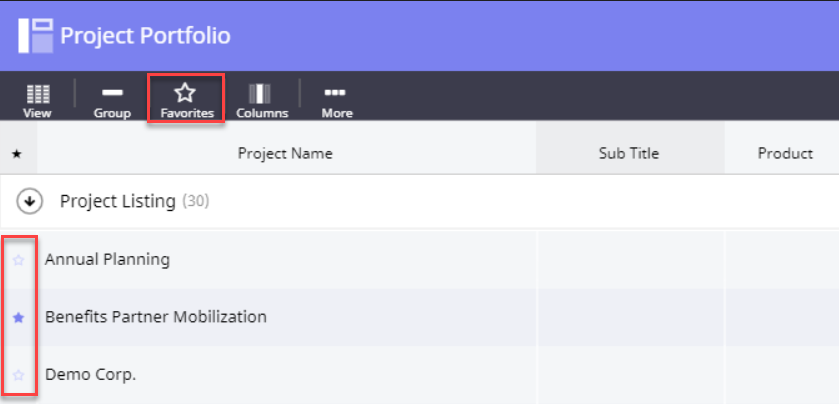Open the Annual Planning project
Screen dimensions: 839x404
click(x=107, y=260)
